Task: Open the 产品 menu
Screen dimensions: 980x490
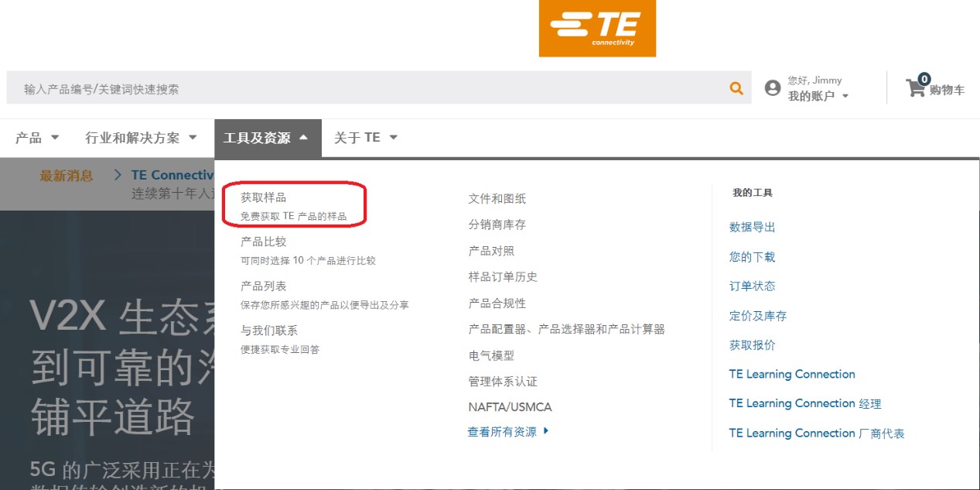Action: click(x=37, y=138)
